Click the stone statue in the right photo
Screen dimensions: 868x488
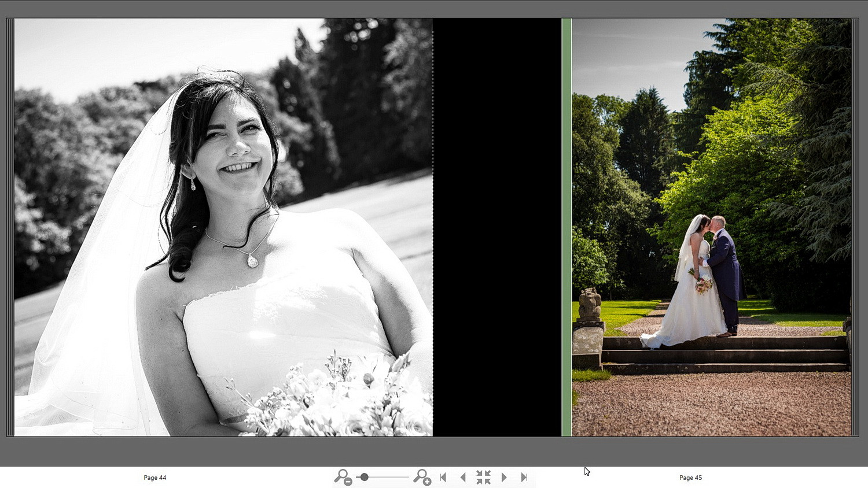(589, 305)
